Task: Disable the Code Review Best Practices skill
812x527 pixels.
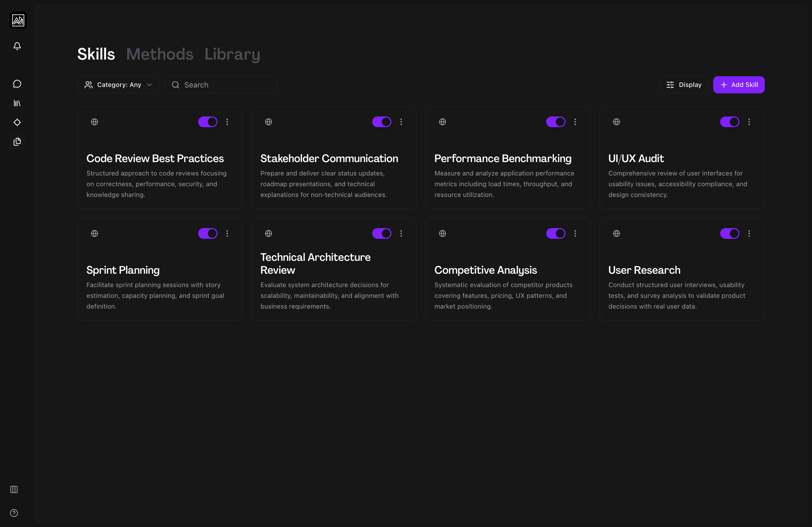Action: point(208,122)
